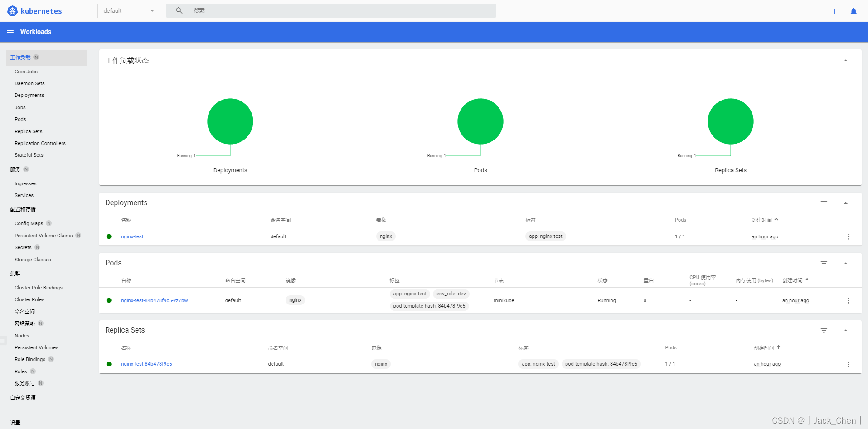Open Secrets in the sidebar
The width and height of the screenshot is (868, 429).
tap(23, 247)
